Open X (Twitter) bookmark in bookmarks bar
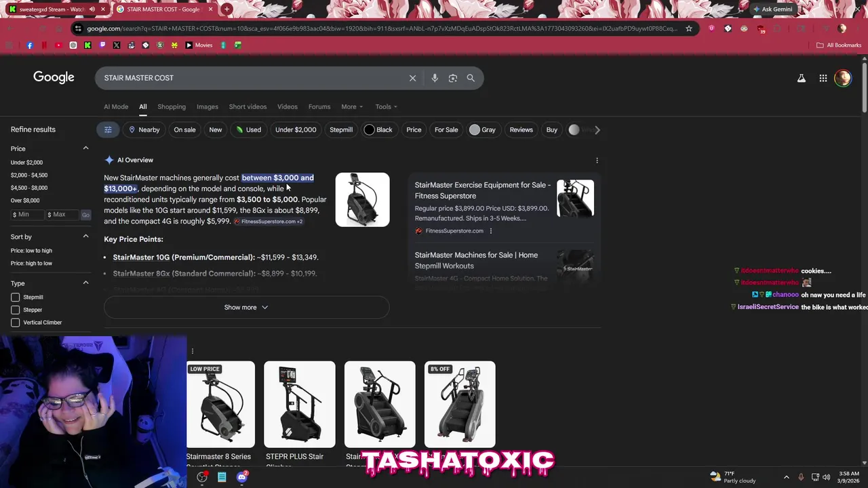Image resolution: width=868 pixels, height=488 pixels. [x=117, y=45]
